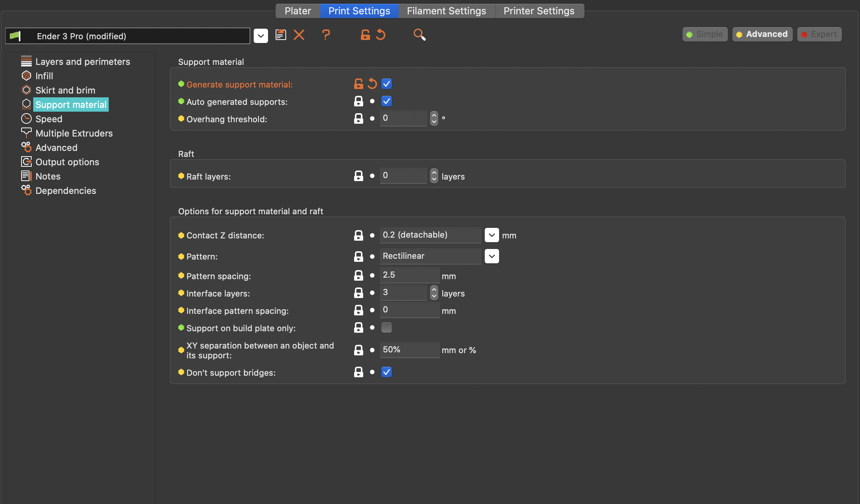Expand the preset selection dropdown
860x504 pixels.
(x=260, y=35)
